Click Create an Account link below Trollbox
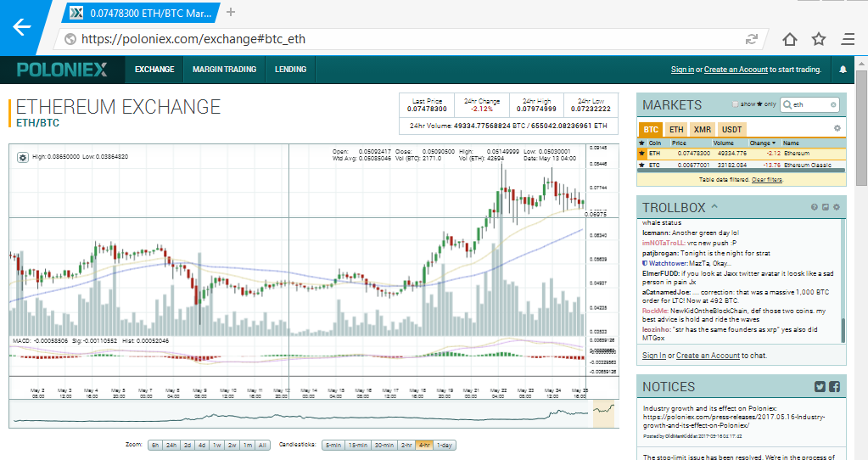Screen dimensions: 868x460 pos(708,356)
